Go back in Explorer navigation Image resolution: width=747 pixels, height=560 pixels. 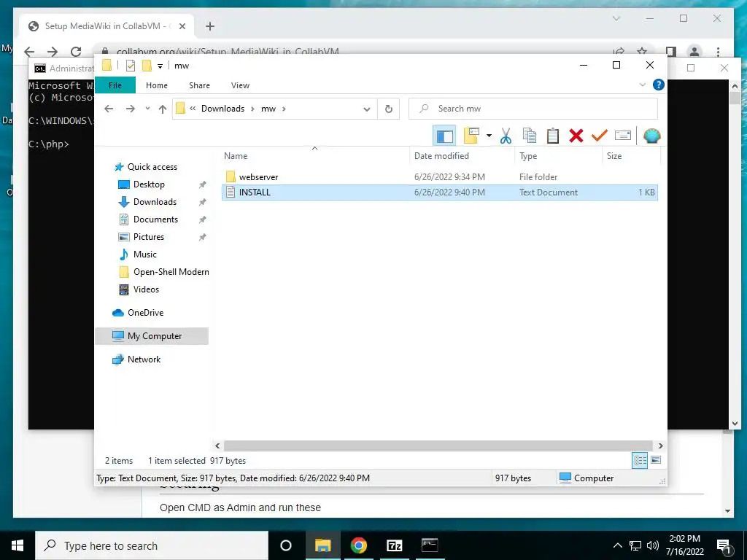109,109
